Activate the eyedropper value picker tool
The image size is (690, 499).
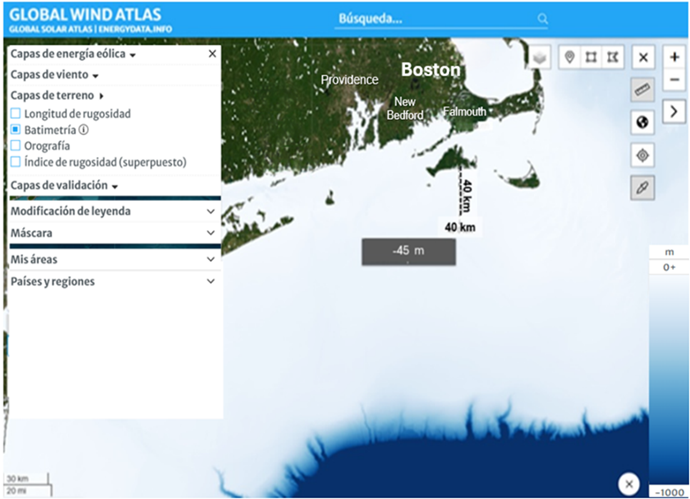click(x=643, y=188)
